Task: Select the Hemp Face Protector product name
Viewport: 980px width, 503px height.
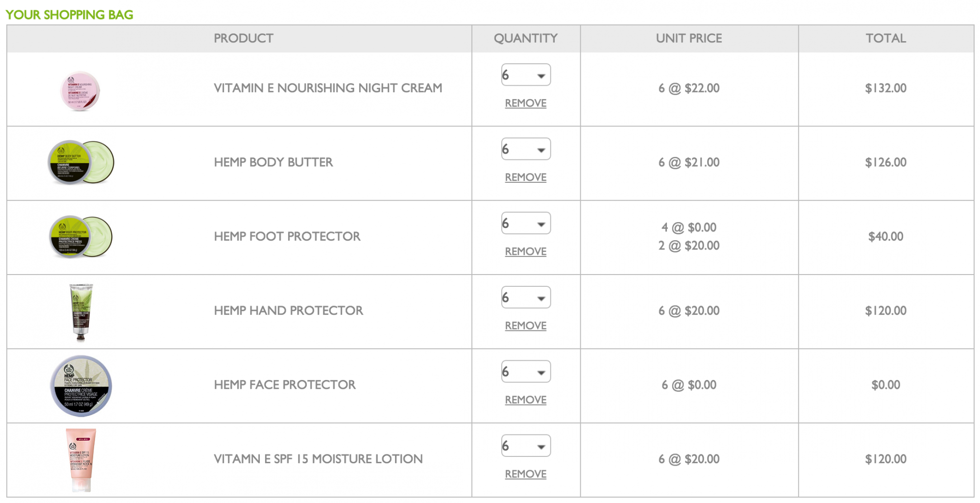Action: (285, 385)
